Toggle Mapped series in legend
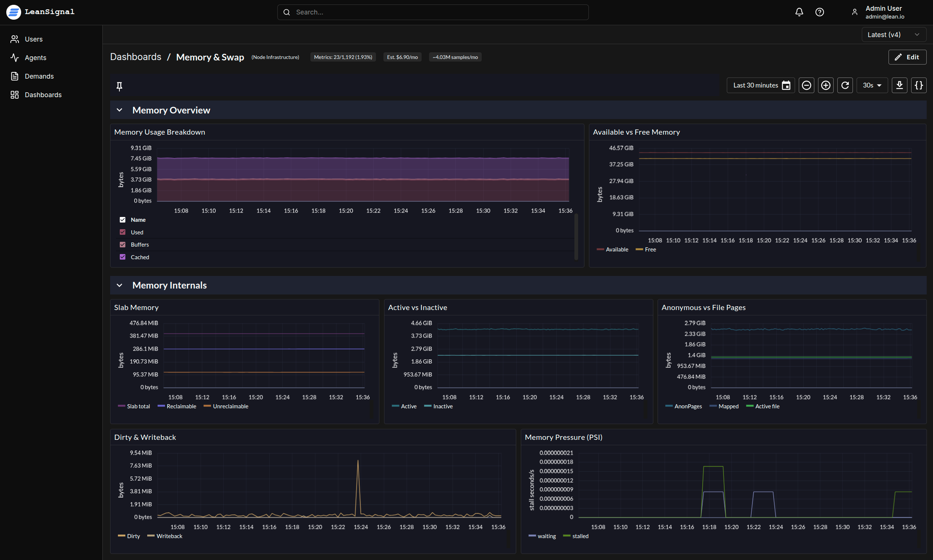Image resolution: width=933 pixels, height=560 pixels. pos(724,406)
